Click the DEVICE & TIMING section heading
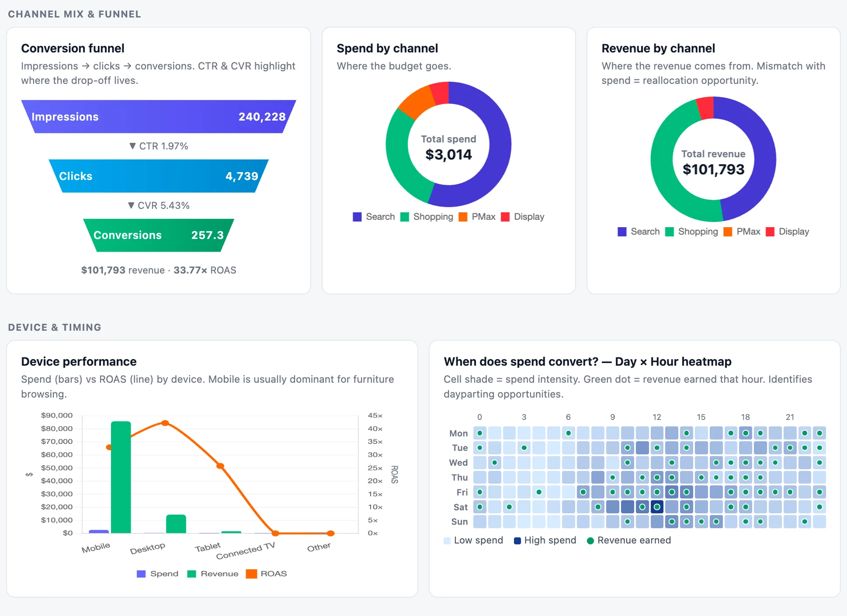The image size is (847, 616). [x=55, y=327]
